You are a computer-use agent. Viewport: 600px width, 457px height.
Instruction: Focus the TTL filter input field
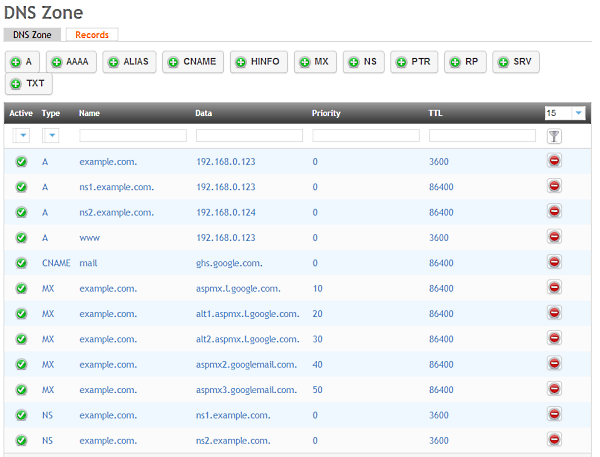(x=482, y=135)
